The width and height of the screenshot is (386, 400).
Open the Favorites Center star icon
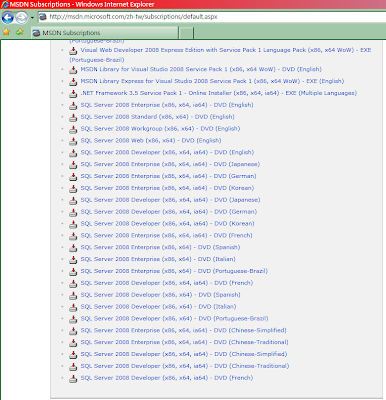coord(6,32)
